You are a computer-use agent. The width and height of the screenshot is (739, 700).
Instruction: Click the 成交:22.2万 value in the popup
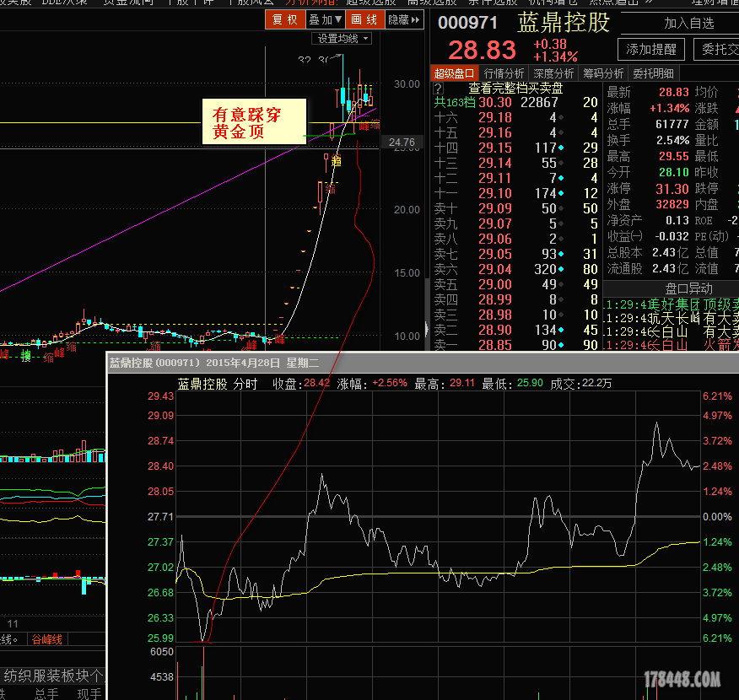(x=581, y=384)
